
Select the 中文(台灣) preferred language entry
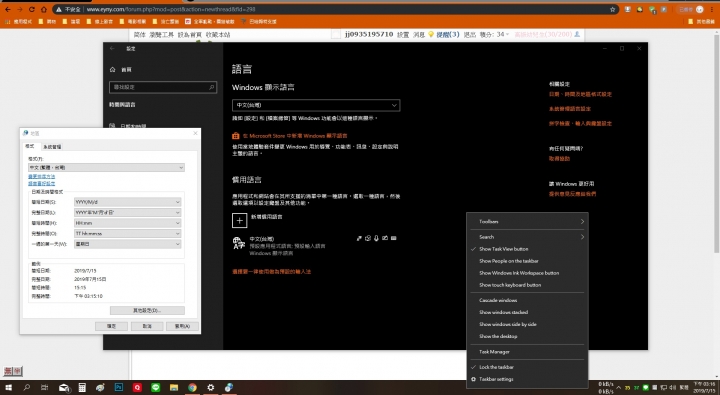pyautogui.click(x=316, y=246)
